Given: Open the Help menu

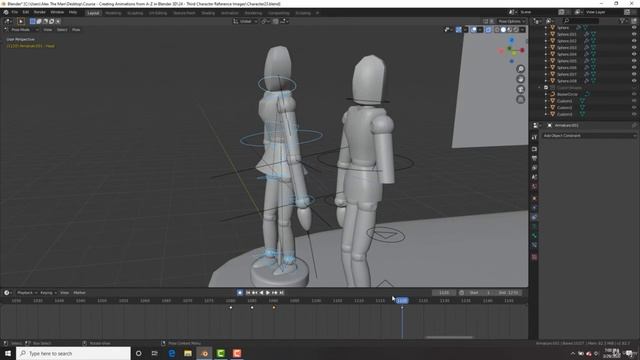Looking at the screenshot, I should (73, 12).
